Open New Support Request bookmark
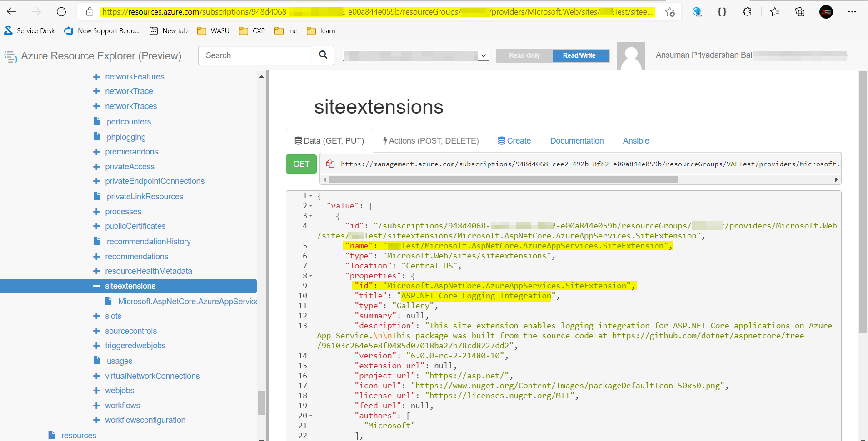 pos(102,31)
